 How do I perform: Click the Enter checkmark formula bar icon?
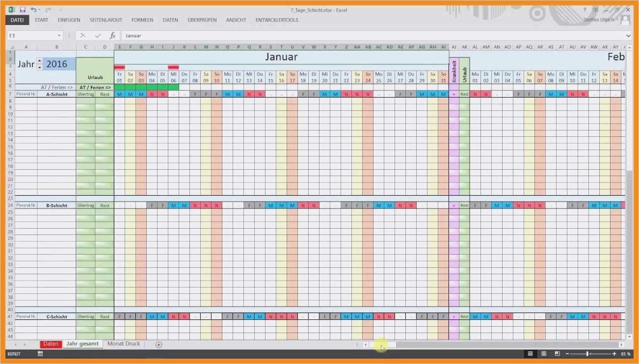98,36
